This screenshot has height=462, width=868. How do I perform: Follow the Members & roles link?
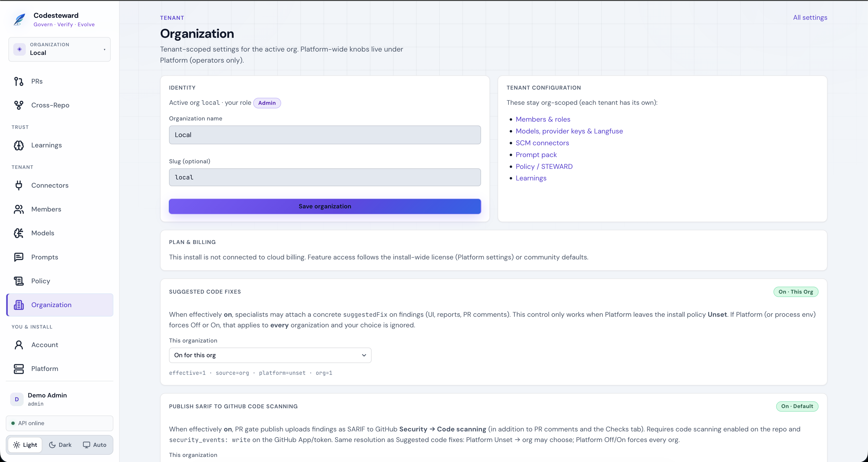[543, 119]
